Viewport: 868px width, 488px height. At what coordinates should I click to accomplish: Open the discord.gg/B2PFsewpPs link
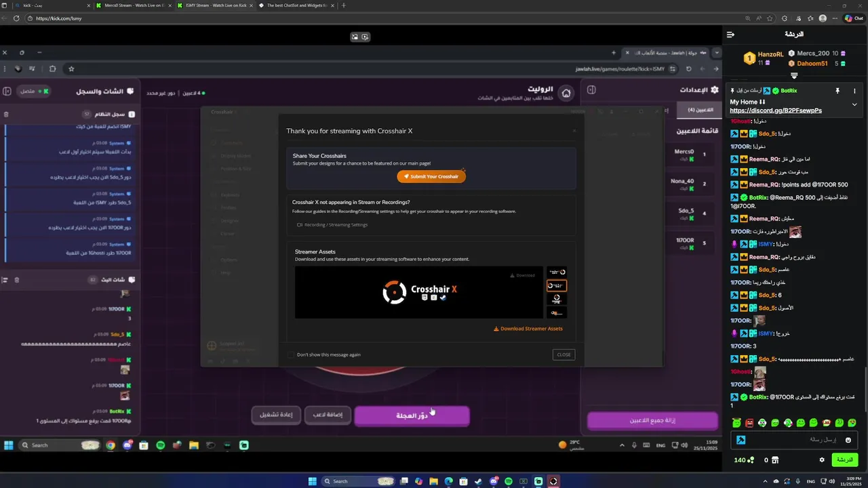(776, 110)
